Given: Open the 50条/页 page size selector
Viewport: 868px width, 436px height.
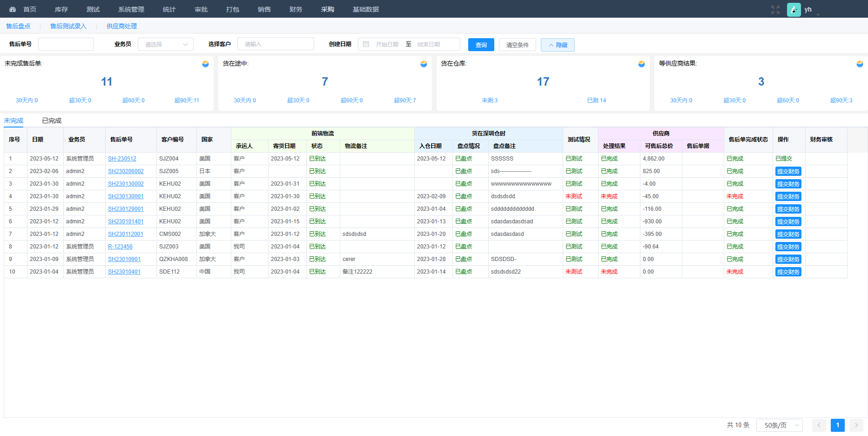Looking at the screenshot, I should 780,425.
